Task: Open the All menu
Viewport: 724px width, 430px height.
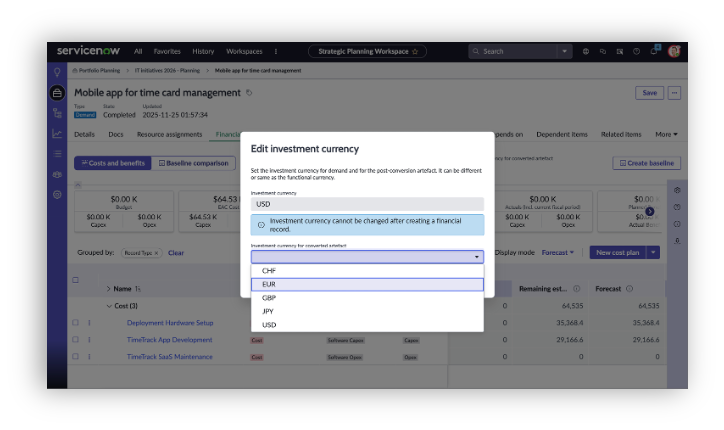Action: click(x=138, y=51)
